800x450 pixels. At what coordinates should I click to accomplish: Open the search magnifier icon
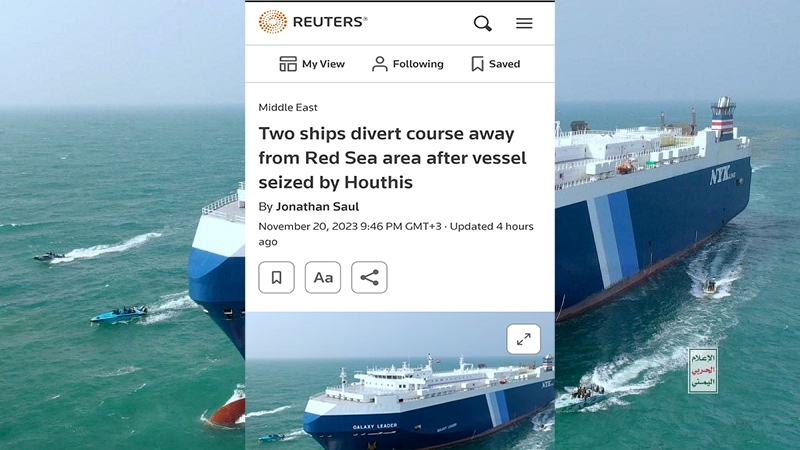pos(482,23)
